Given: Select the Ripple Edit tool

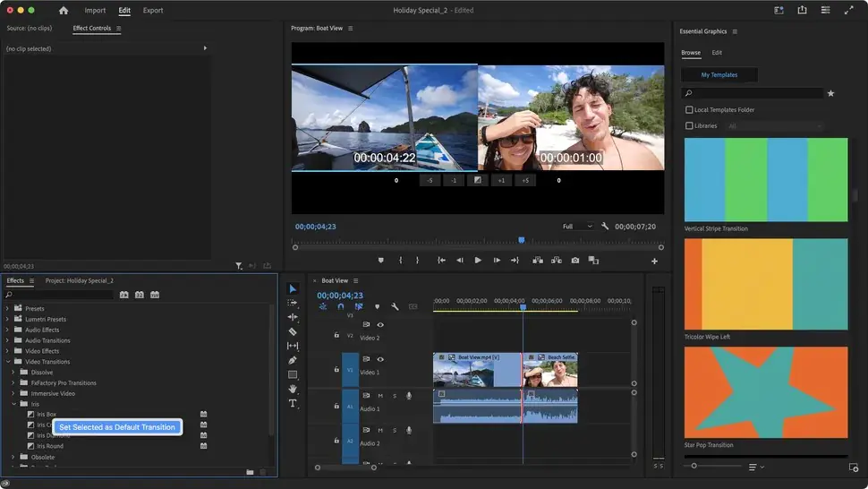Looking at the screenshot, I should pyautogui.click(x=293, y=317).
